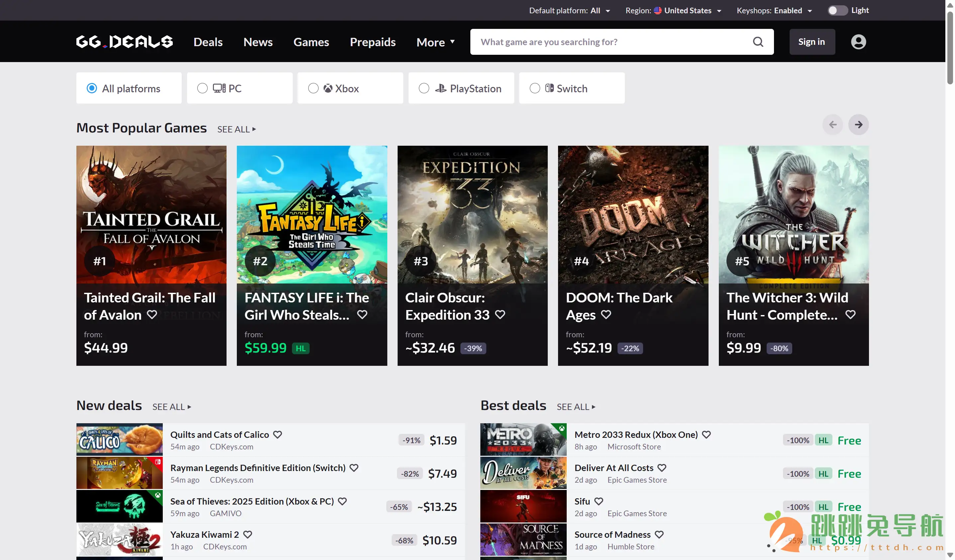Click SEE ALL next to Most Popular Games
955x560 pixels.
click(x=237, y=129)
